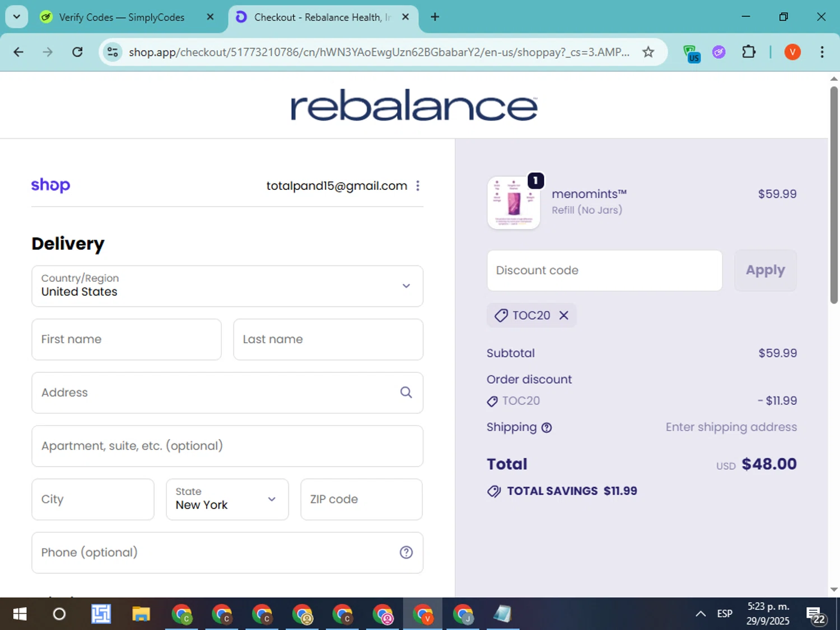The height and width of the screenshot is (630, 840).
Task: Switch to the active Chrome V profile taskbar icon
Action: (423, 614)
